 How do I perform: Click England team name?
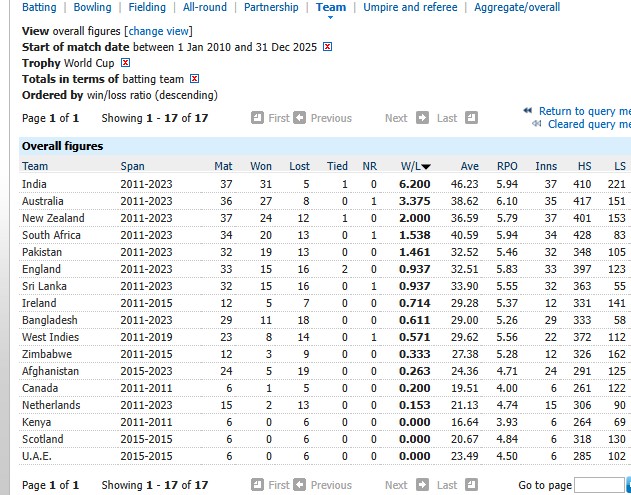click(41, 269)
